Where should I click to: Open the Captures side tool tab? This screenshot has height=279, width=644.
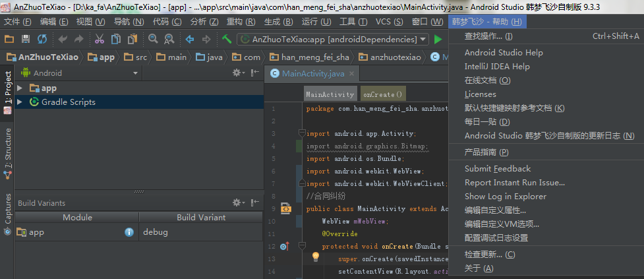(x=7, y=214)
